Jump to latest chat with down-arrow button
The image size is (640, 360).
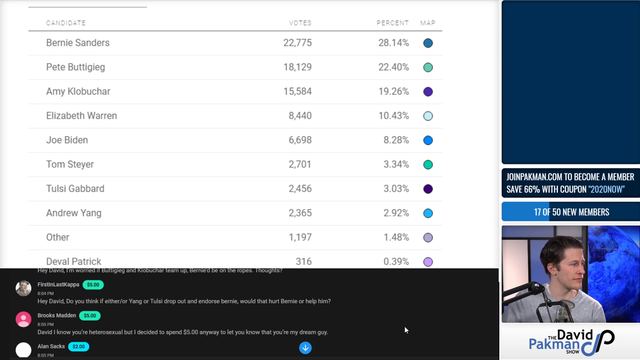(305, 348)
